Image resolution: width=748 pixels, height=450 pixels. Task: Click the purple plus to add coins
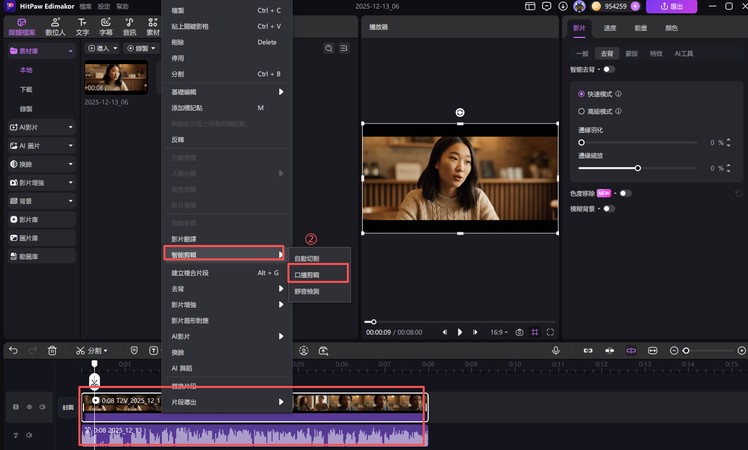(635, 6)
